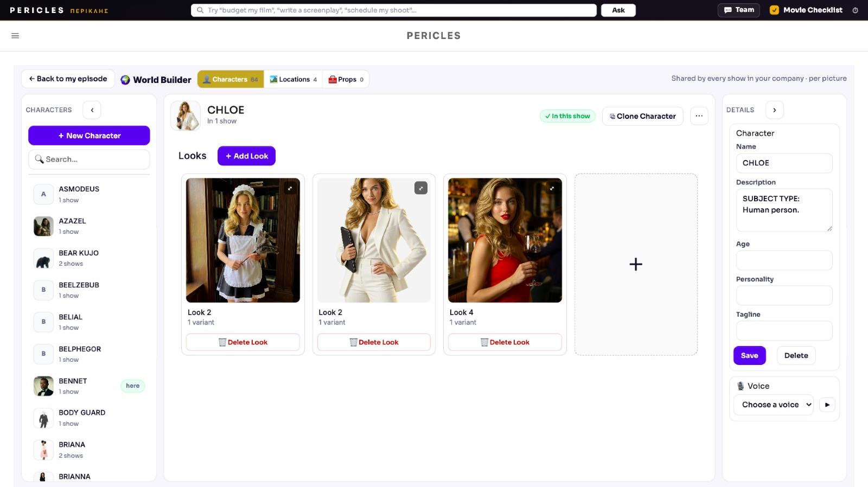Expand the maid outfit look image
The image size is (868, 487).
coord(290,188)
